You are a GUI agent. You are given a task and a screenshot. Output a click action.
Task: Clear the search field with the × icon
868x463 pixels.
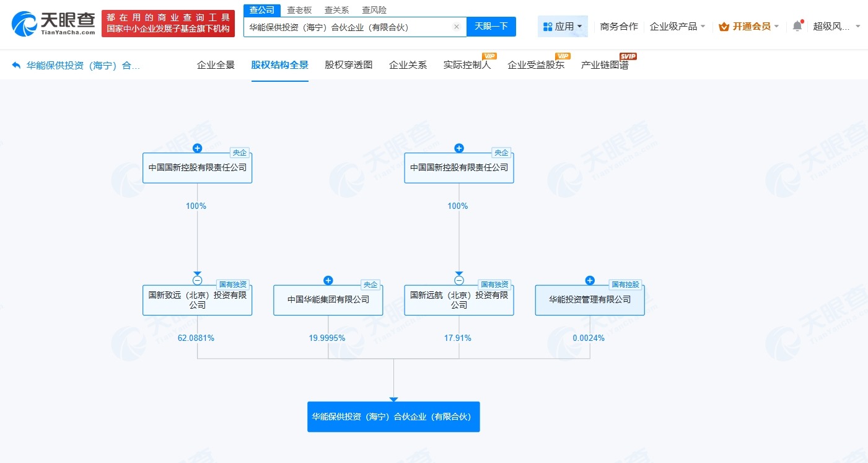[x=457, y=27]
